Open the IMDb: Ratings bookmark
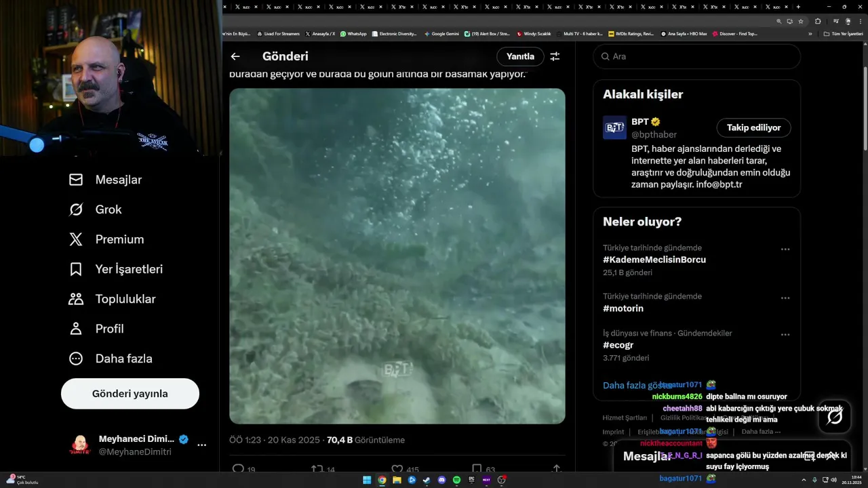The image size is (868, 488). click(631, 33)
